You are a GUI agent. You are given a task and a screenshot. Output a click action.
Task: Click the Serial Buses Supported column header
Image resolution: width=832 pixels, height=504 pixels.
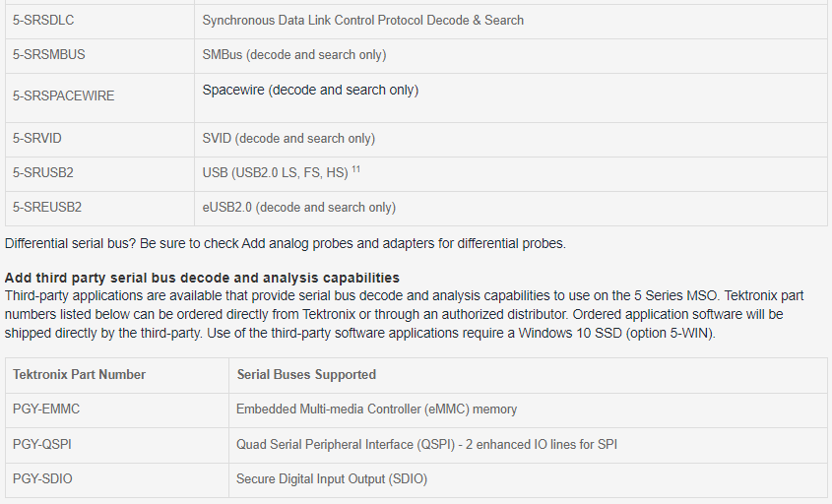pyautogui.click(x=306, y=374)
